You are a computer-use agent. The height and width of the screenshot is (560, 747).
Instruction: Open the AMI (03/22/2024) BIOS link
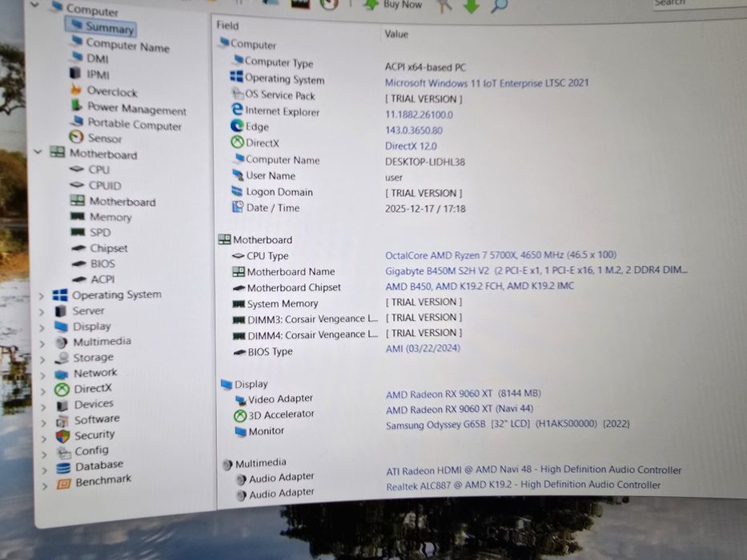(x=423, y=348)
